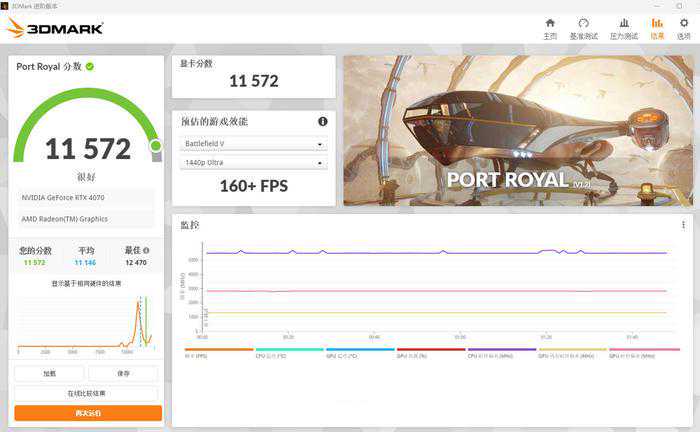Viewport: 700px width, 432px height.
Task: Click the Save (保存) button
Action: (x=123, y=374)
